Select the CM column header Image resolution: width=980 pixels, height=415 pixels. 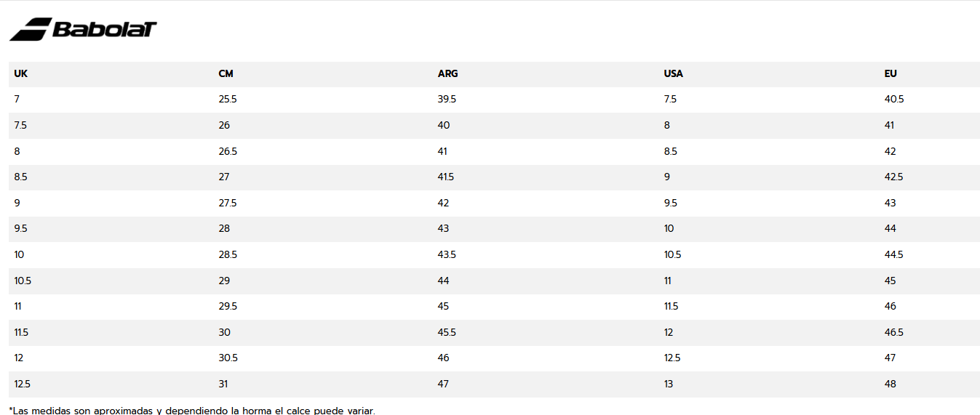click(226, 74)
